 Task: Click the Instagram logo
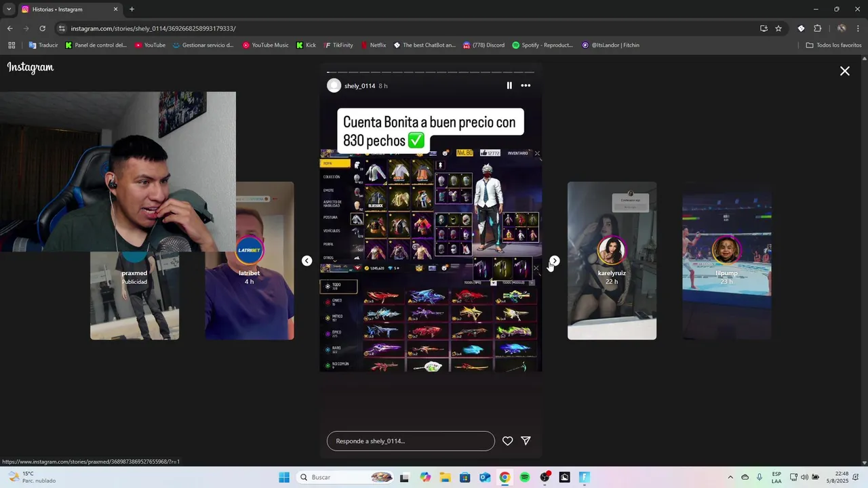click(31, 68)
